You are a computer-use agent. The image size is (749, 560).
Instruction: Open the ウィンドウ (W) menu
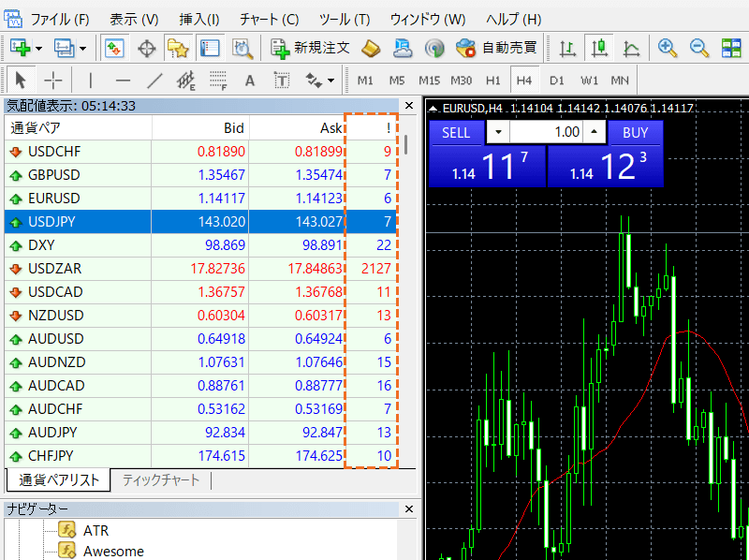coord(428,20)
